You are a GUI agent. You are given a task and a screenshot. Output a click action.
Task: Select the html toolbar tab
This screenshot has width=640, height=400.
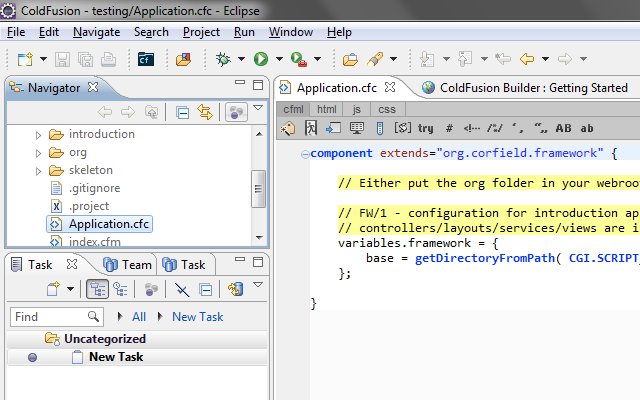coord(327,109)
